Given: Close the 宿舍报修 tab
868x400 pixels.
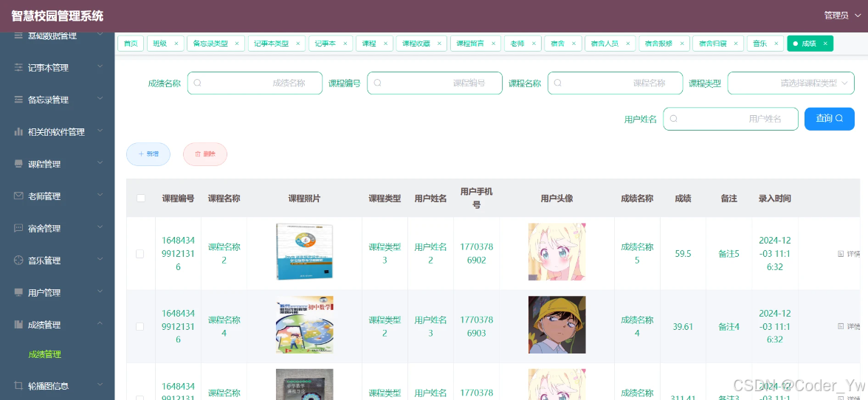Looking at the screenshot, I should click(x=682, y=44).
